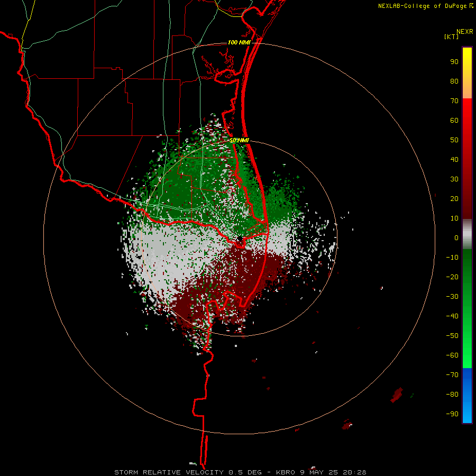Select the "-20" value on the velocity scale
This screenshot has height=476, width=476.
[452, 277]
